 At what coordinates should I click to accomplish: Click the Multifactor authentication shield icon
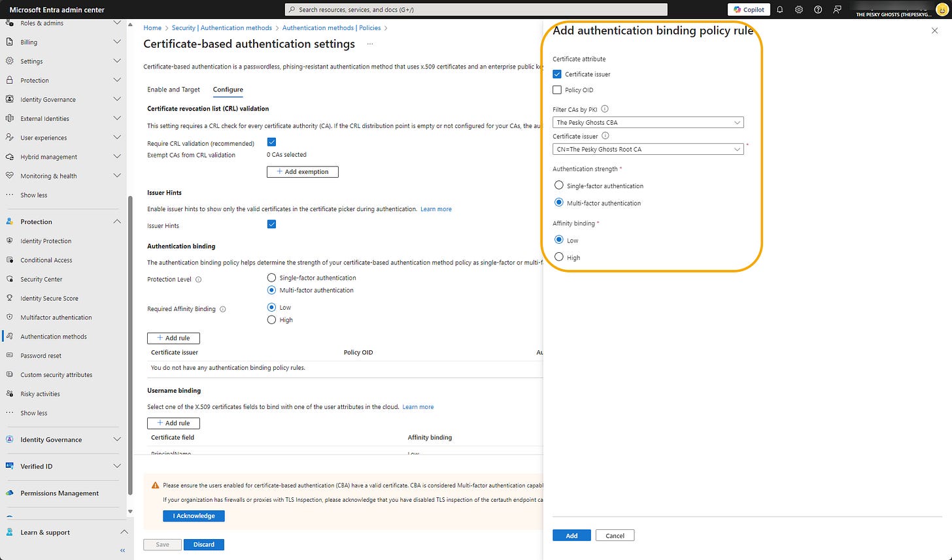click(x=9, y=317)
